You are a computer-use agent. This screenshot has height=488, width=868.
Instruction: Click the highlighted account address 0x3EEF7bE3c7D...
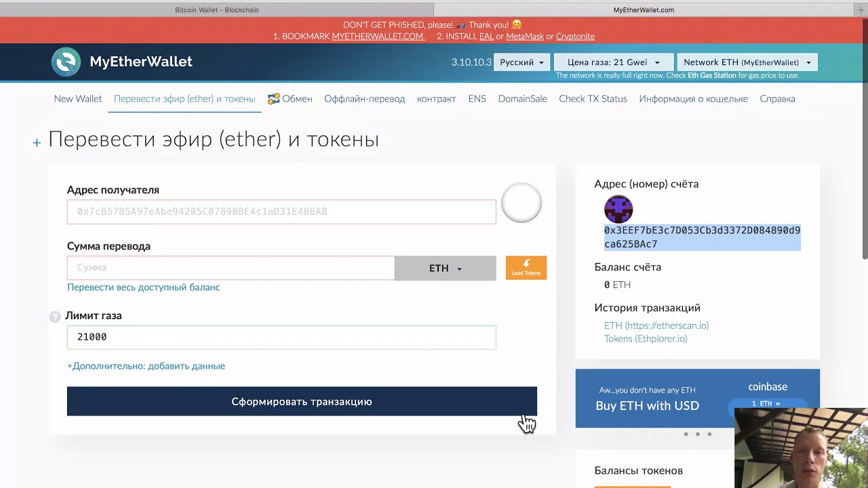[x=702, y=237]
